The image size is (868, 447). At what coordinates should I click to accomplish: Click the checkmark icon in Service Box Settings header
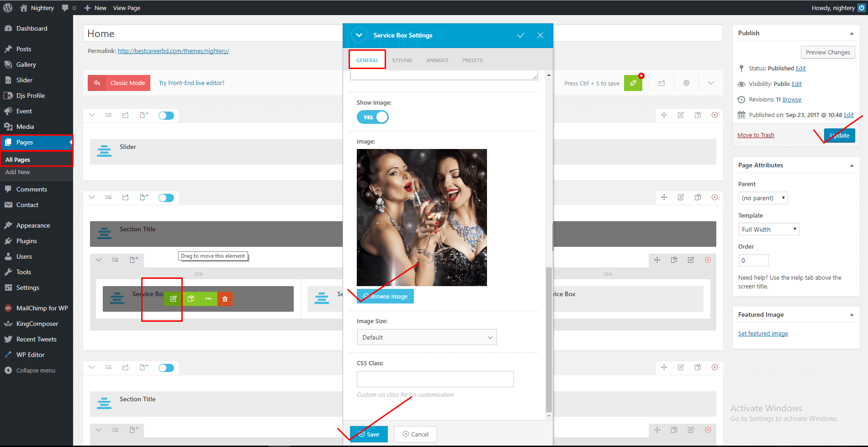click(520, 35)
